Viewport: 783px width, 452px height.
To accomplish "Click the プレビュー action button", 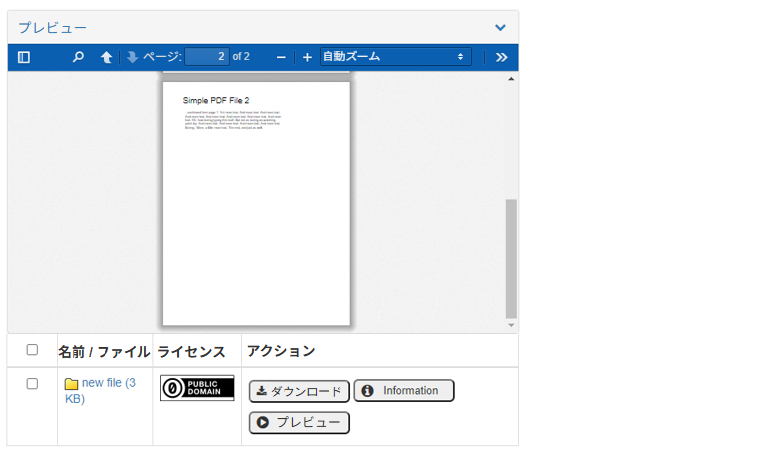I will 299,423.
